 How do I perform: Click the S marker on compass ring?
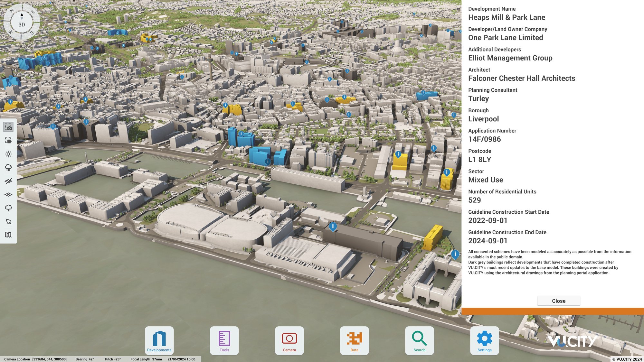click(x=32, y=33)
